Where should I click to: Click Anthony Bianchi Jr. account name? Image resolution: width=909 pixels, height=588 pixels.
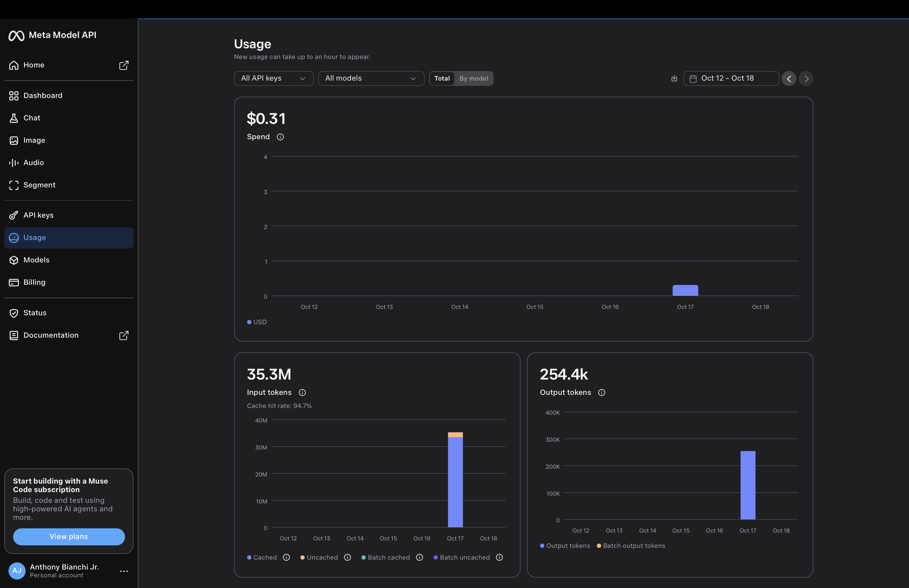(x=65, y=567)
